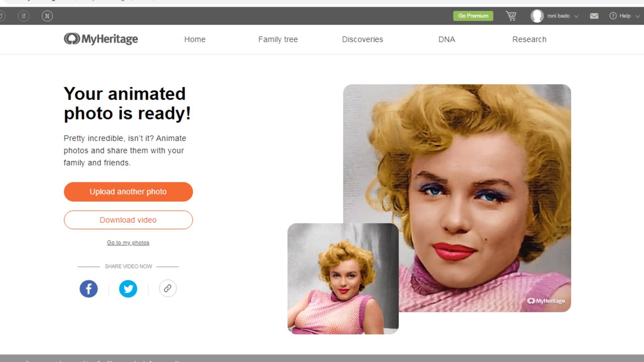Open the shopping cart
This screenshot has height=362, width=644.
pyautogui.click(x=511, y=16)
